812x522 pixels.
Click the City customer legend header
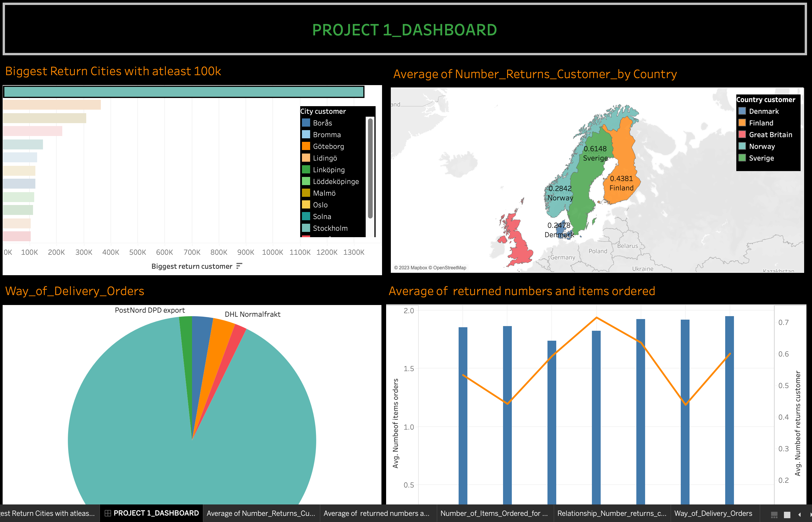pyautogui.click(x=323, y=111)
